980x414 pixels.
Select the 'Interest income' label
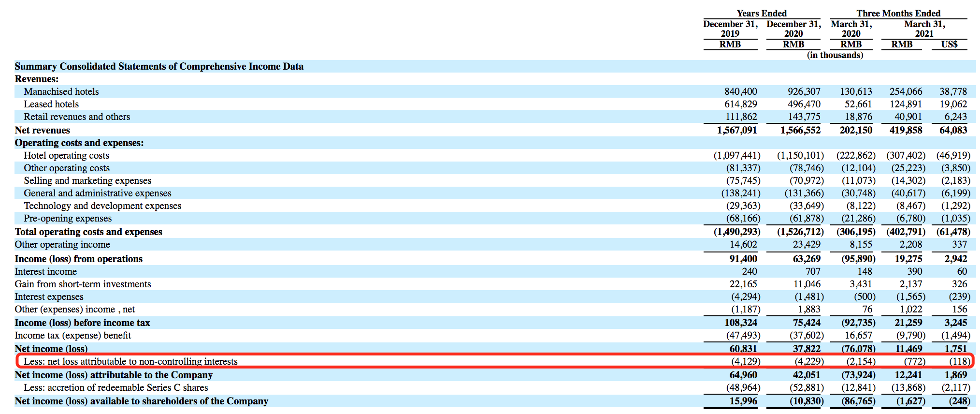(x=45, y=271)
